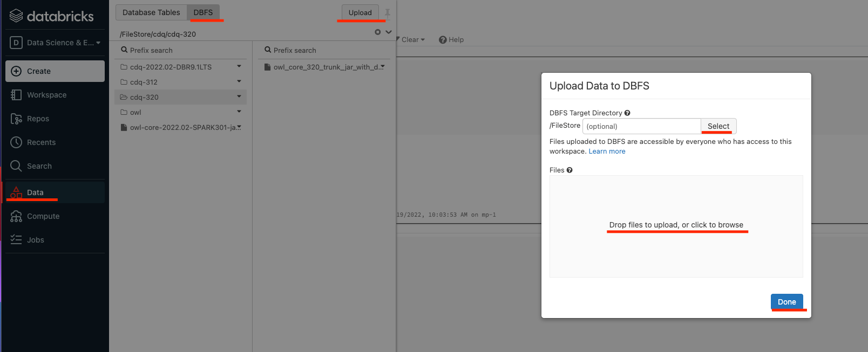This screenshot has width=868, height=352.
Task: Open the Clear dropdown in the notebook toolbar
Action: tap(413, 39)
